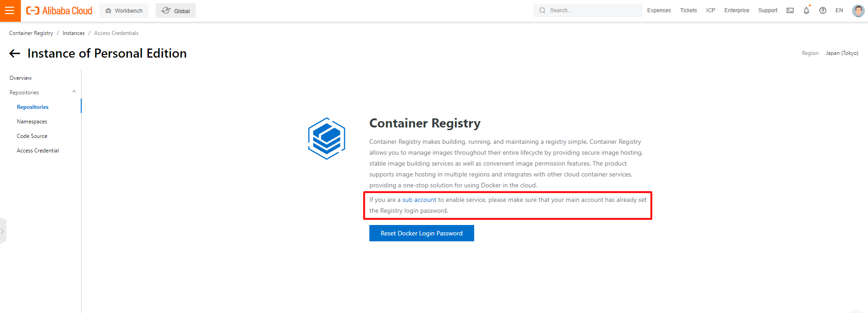868x313 pixels.
Task: Go to Container Registry breadcrumb
Action: coord(31,33)
